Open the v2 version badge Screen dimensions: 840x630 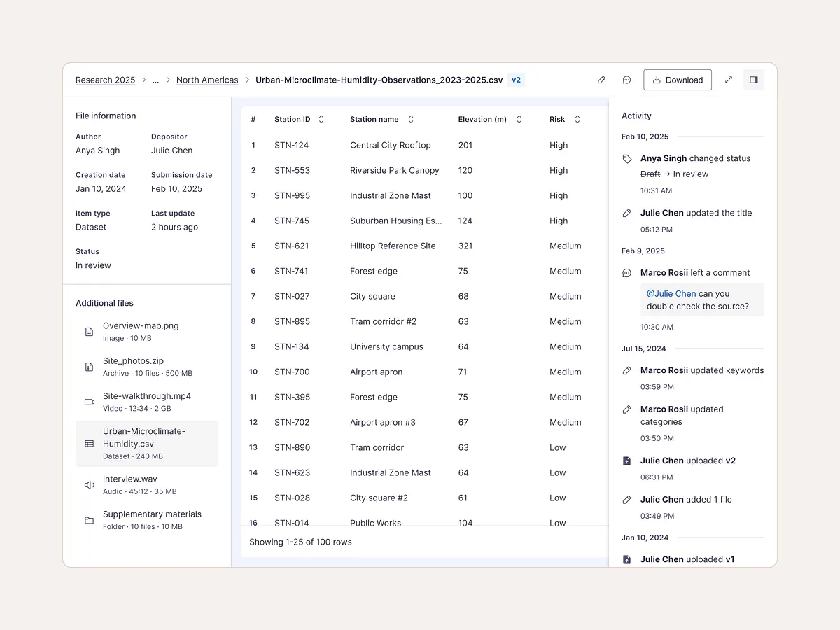516,80
